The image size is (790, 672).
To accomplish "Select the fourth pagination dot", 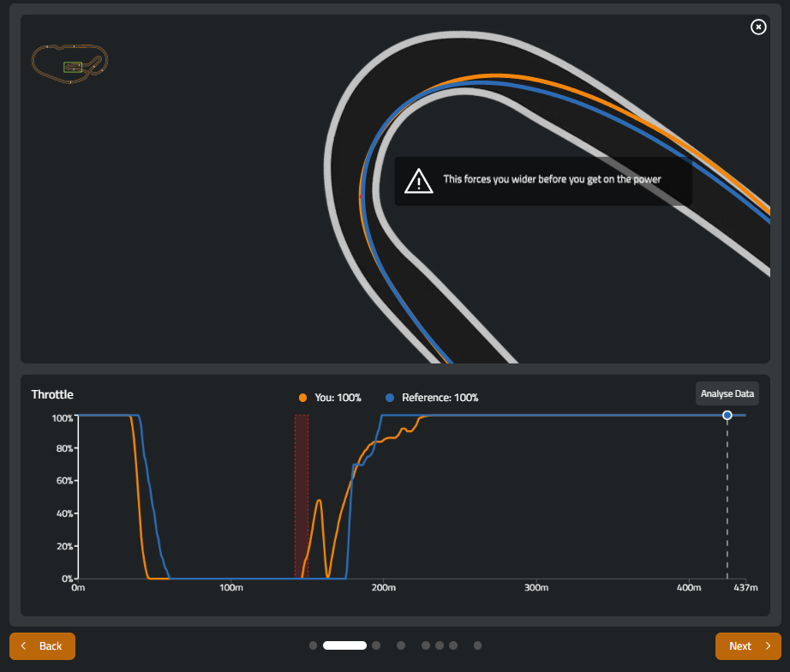I will coord(401,645).
